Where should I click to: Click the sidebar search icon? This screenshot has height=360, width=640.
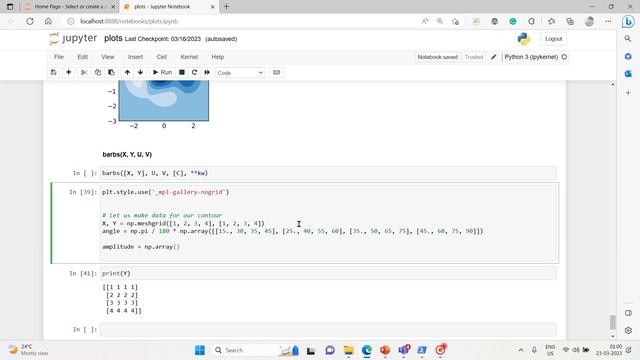pyautogui.click(x=628, y=39)
